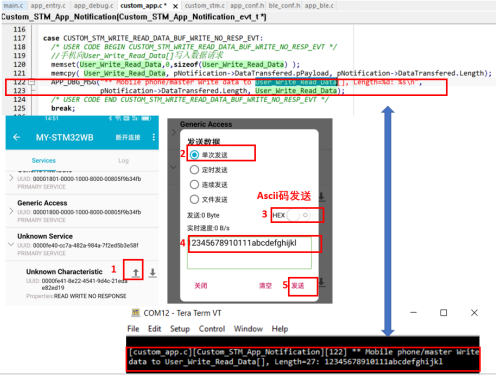Tap the 发送 send button in dialog

pyautogui.click(x=298, y=286)
